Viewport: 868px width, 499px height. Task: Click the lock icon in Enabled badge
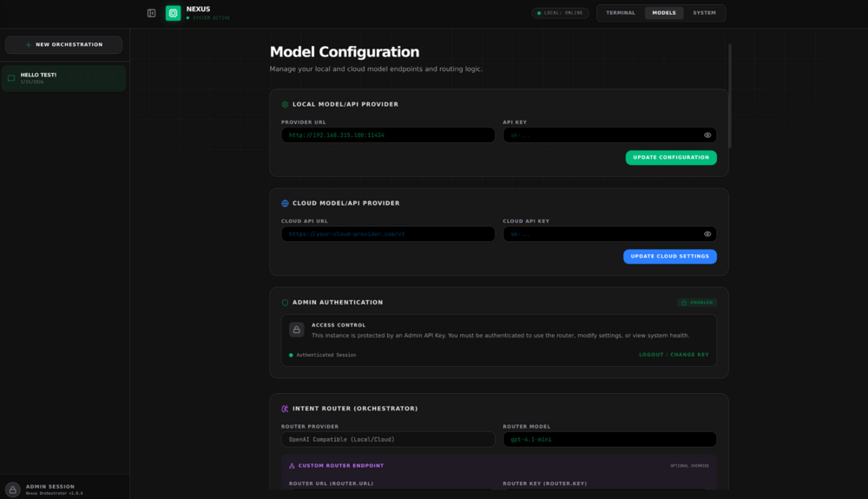pyautogui.click(x=684, y=303)
